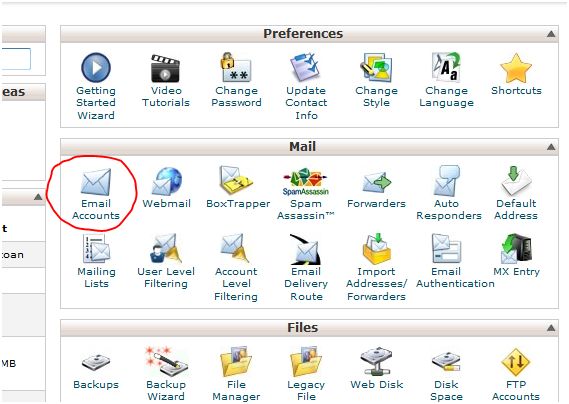Collapse the left sidebar panel arrow
569x404 pixels.
pos(38,197)
